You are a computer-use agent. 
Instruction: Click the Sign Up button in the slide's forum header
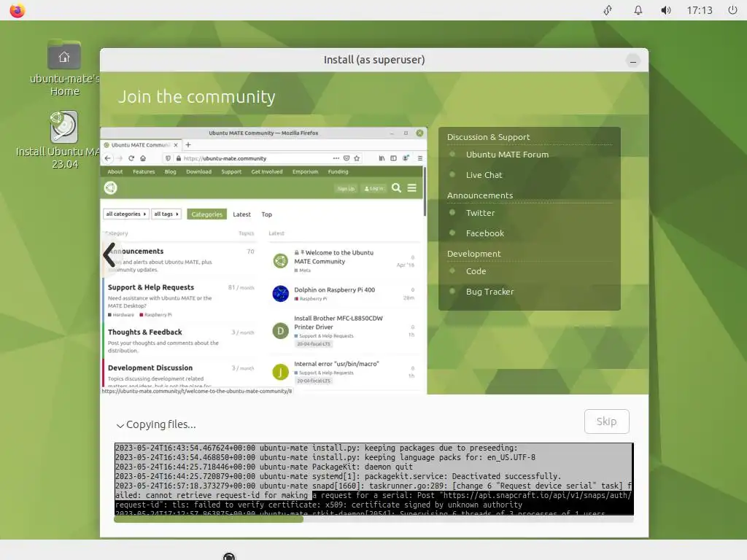point(346,189)
